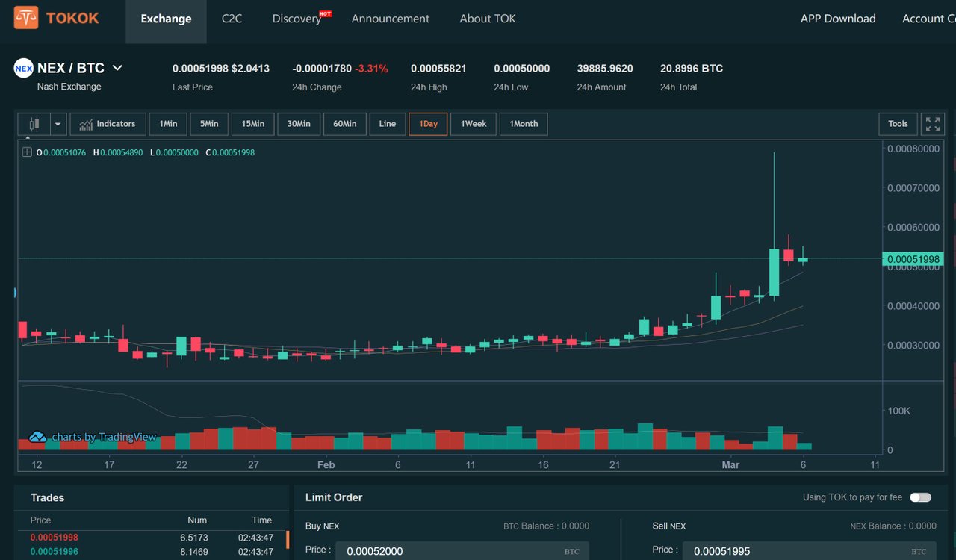This screenshot has height=560, width=956.
Task: Open the chart Tools button
Action: tap(898, 124)
